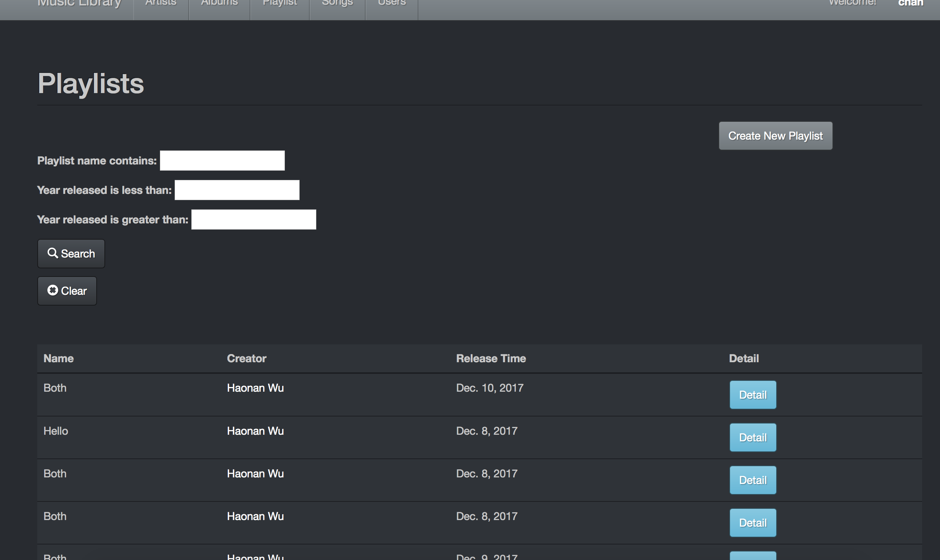The width and height of the screenshot is (940, 560).
Task: Click the Create New Playlist button
Action: (x=775, y=136)
